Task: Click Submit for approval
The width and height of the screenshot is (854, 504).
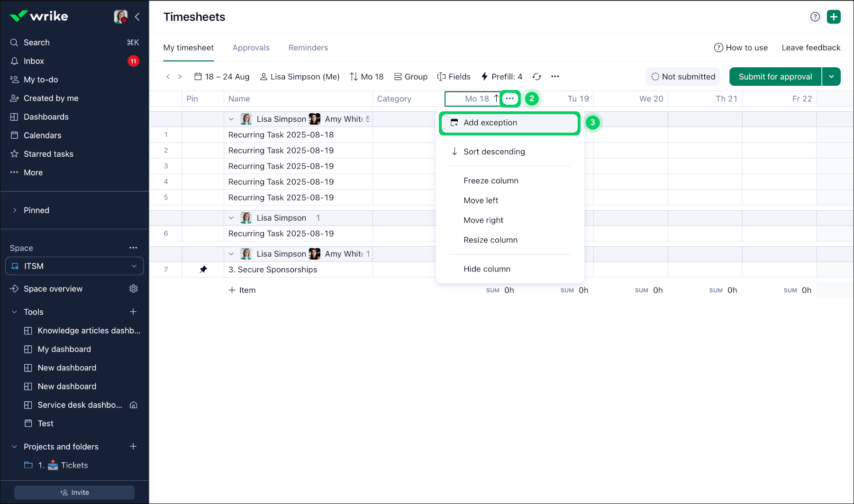Action: (775, 77)
